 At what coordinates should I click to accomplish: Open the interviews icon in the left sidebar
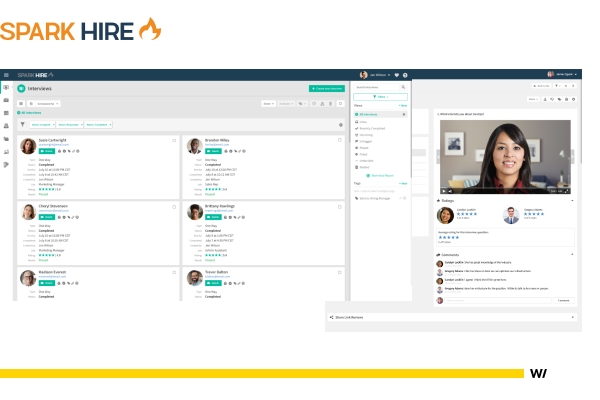coord(6,87)
